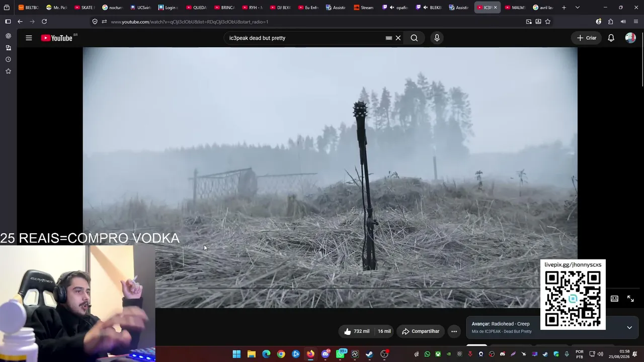Click the address bar URL
Viewport: 644px width, 362px height.
pyautogui.click(x=189, y=22)
